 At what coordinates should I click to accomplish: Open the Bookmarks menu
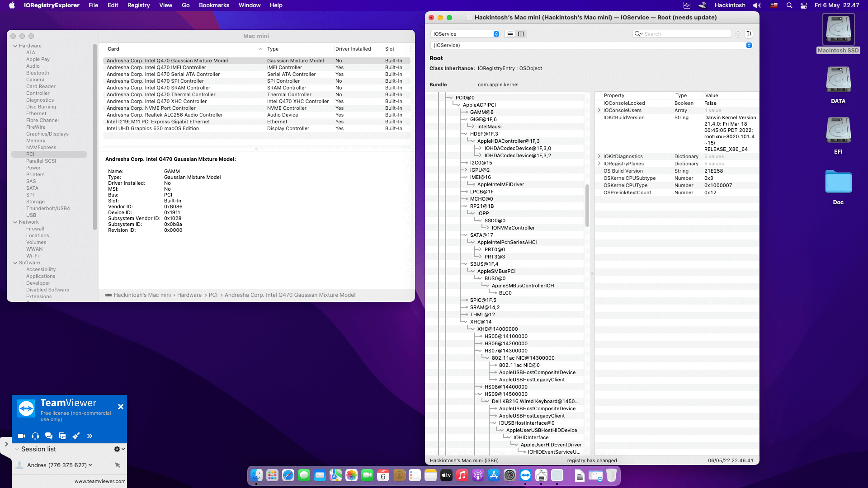[x=214, y=5]
